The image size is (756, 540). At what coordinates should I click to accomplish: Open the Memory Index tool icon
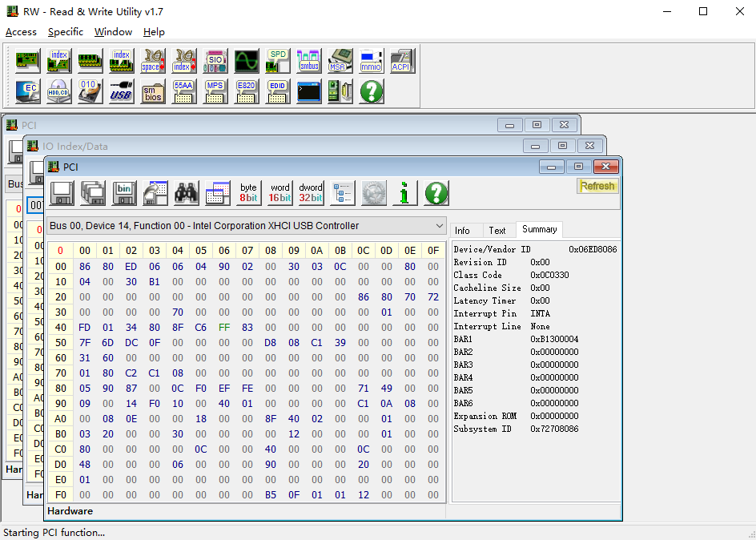(121, 61)
